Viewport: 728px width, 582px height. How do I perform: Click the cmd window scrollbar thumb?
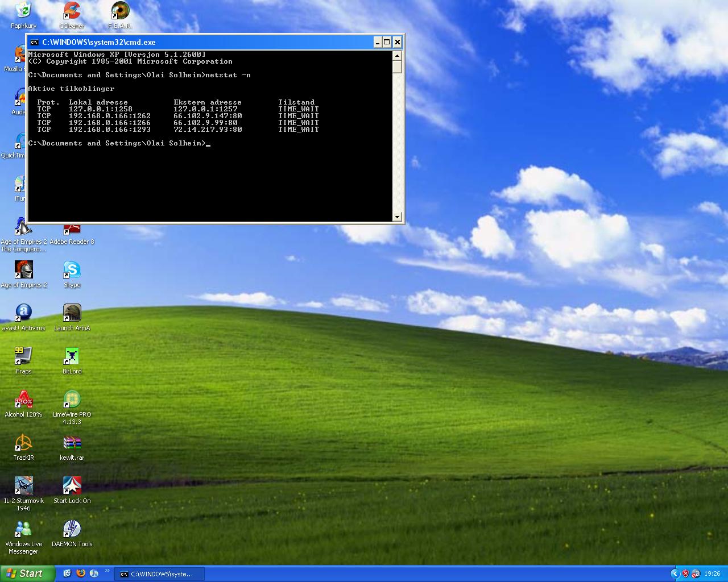click(x=397, y=66)
